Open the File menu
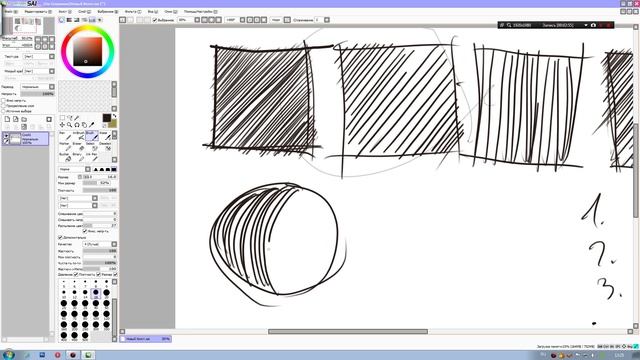The image size is (640, 360). [x=11, y=11]
